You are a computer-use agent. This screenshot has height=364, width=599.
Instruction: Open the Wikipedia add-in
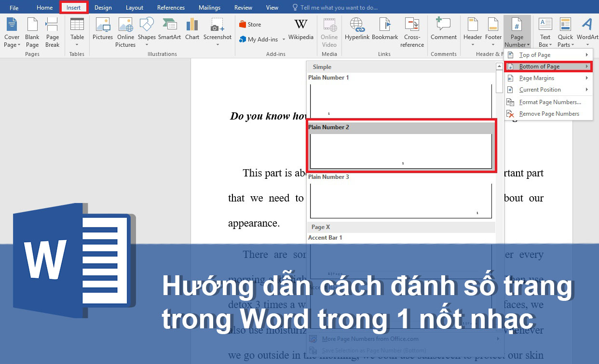[x=301, y=29]
